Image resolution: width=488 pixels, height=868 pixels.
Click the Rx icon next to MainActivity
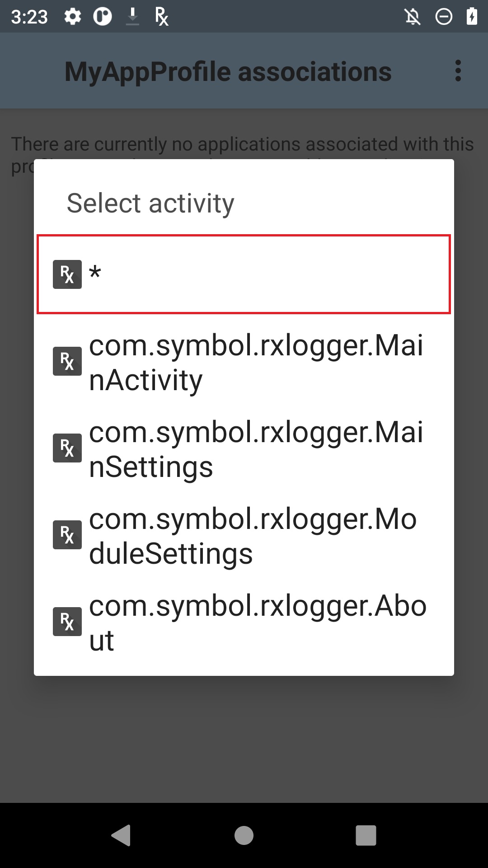click(x=67, y=361)
